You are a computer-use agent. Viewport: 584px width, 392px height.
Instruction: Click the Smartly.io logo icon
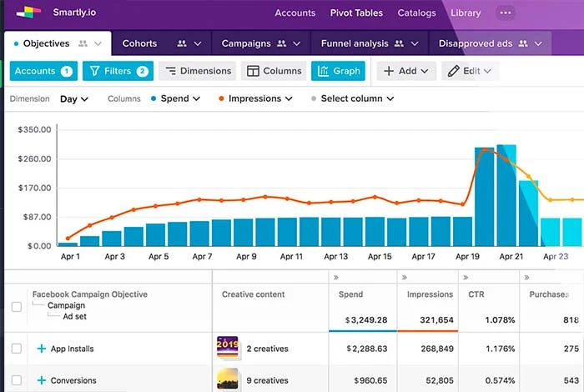click(x=28, y=13)
